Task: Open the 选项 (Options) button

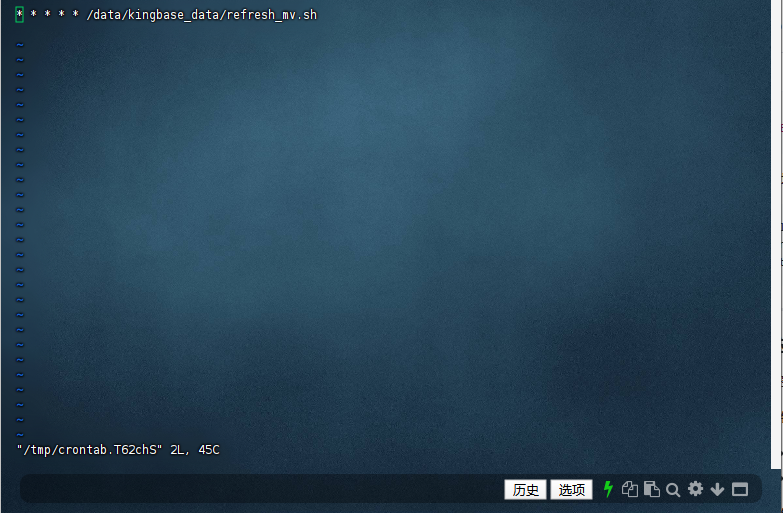Action: [571, 490]
